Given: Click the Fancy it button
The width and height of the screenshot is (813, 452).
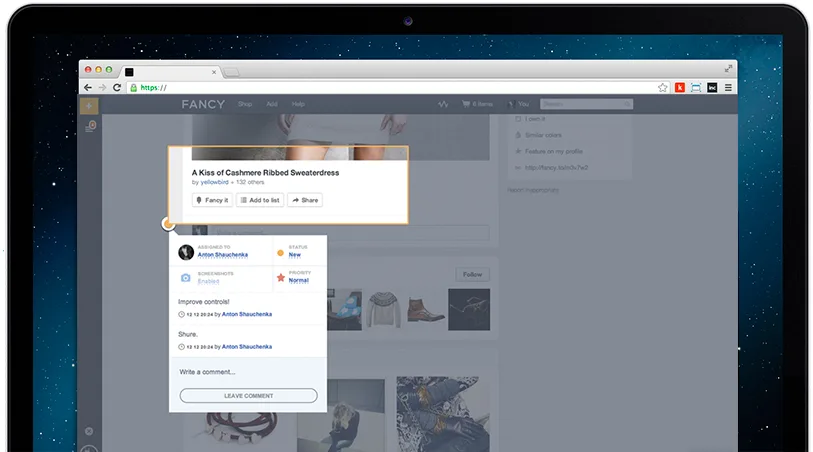Looking at the screenshot, I should point(212,200).
